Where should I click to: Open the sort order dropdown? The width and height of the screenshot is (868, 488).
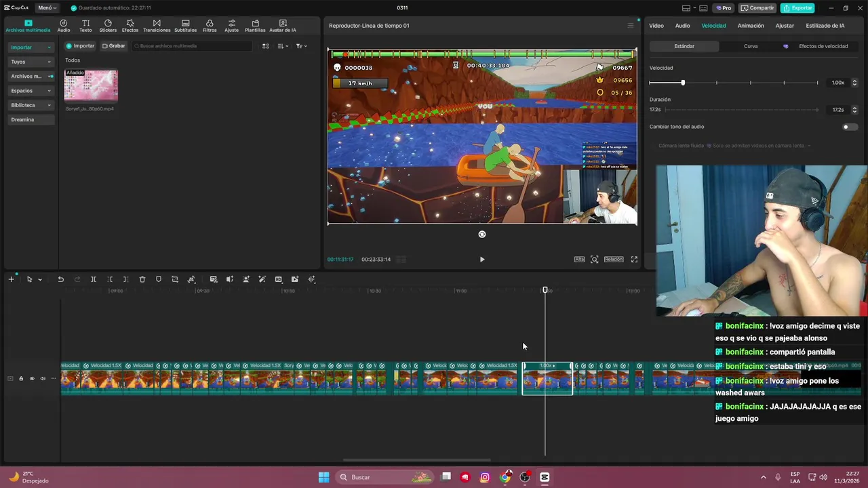(283, 46)
